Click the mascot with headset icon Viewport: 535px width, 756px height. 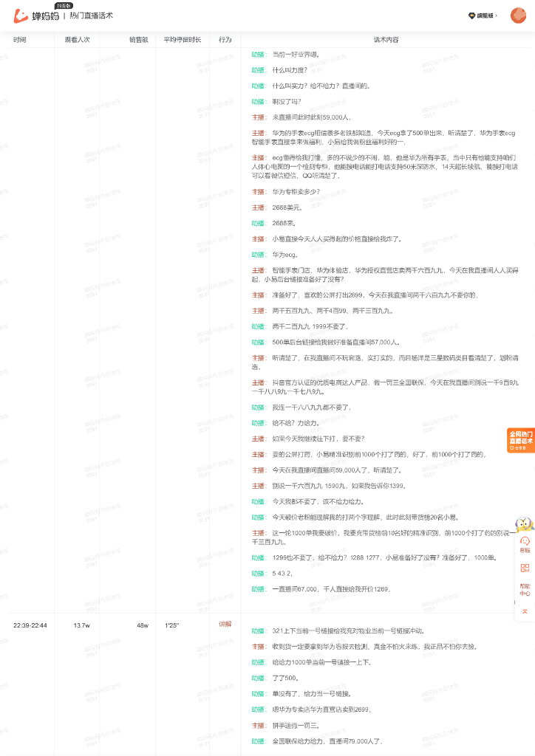click(x=525, y=525)
